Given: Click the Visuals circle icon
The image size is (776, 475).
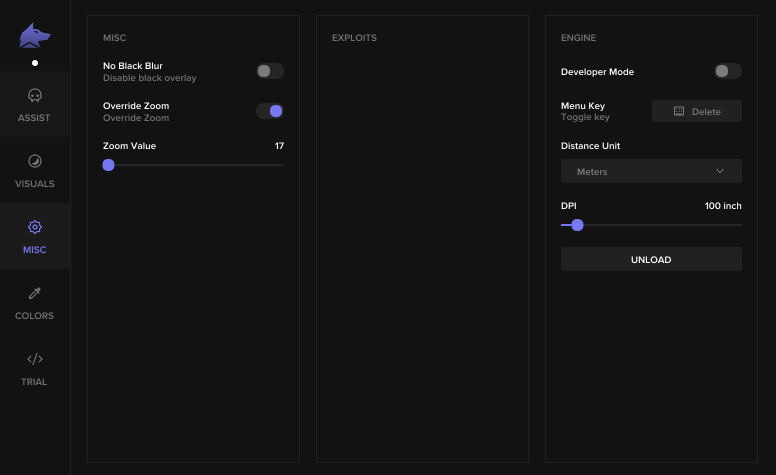Looking at the screenshot, I should click(x=35, y=161).
